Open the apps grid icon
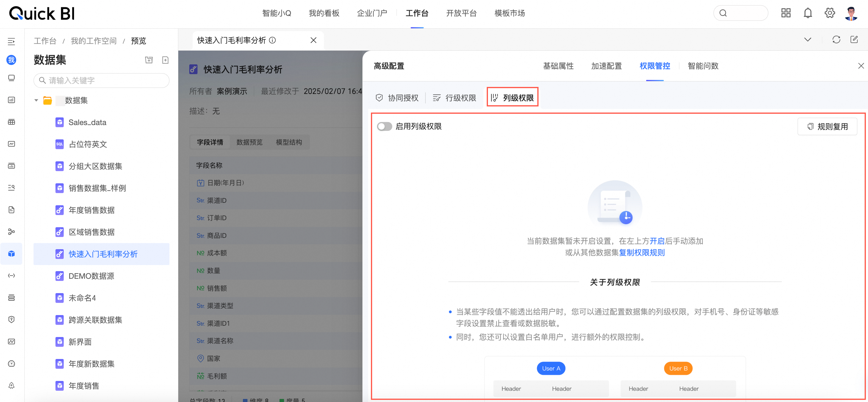Screen dimensions: 868x402 (786, 13)
